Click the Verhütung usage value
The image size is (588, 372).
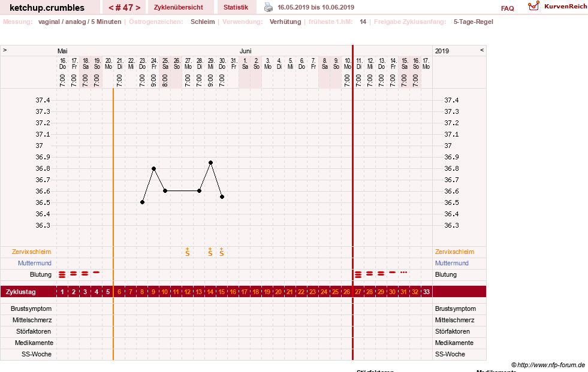(x=285, y=22)
